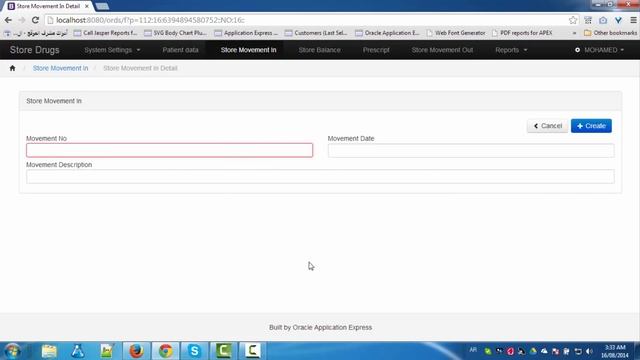The height and width of the screenshot is (360, 640).
Task: Open Call Jasper Reports bookmark
Action: click(x=105, y=33)
